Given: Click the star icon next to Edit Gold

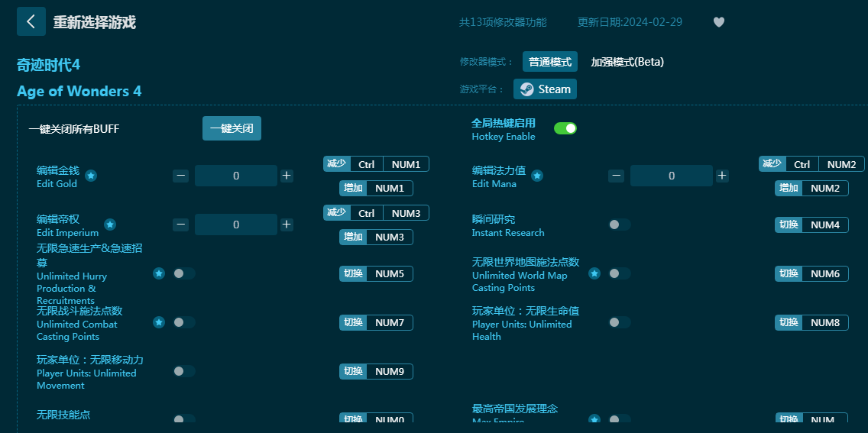Looking at the screenshot, I should click(x=92, y=176).
